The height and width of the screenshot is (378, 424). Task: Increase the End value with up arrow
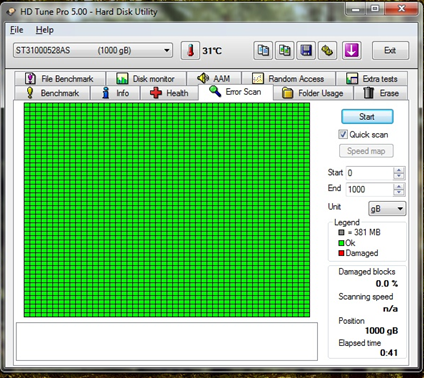[399, 186]
